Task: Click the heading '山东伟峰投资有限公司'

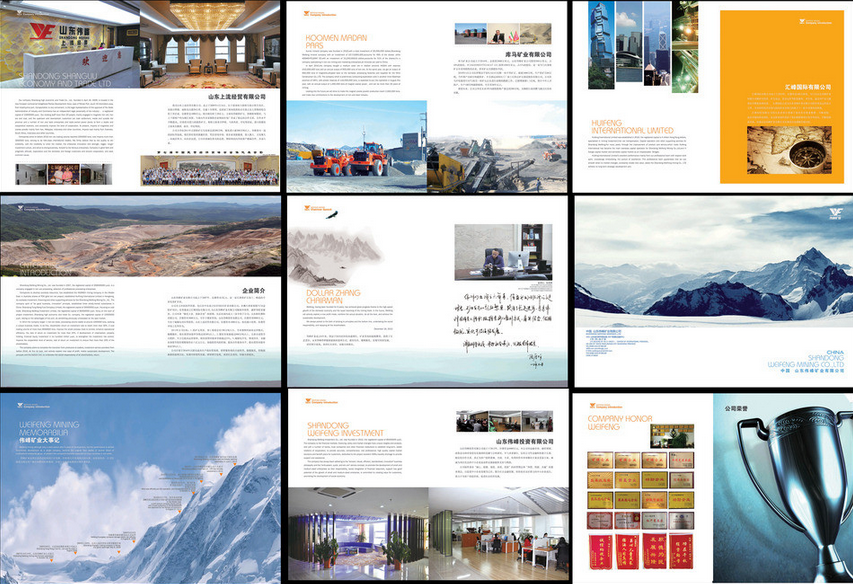Action: (x=524, y=442)
